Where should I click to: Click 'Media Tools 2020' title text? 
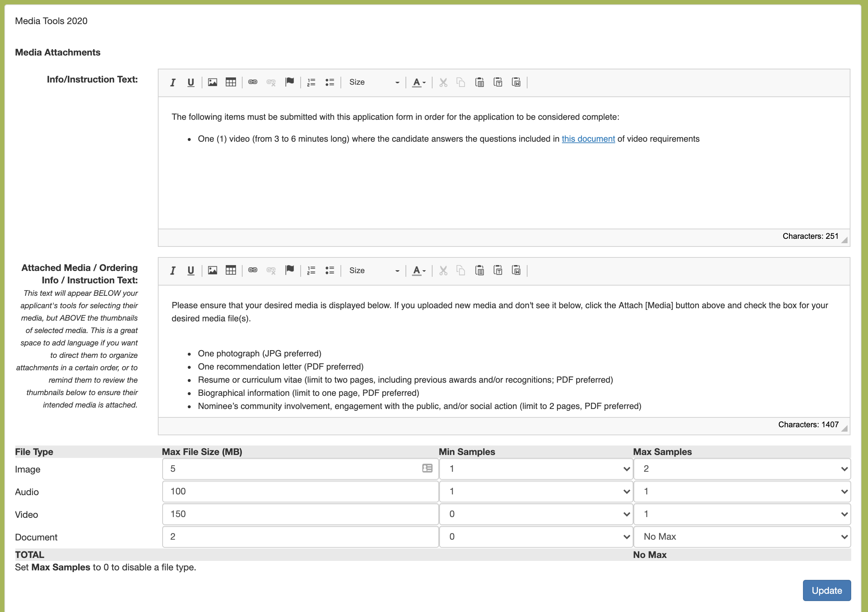[x=51, y=21]
